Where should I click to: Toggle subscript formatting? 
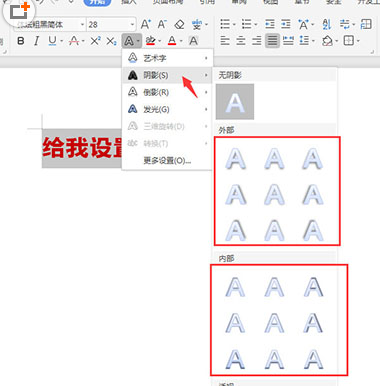111,41
